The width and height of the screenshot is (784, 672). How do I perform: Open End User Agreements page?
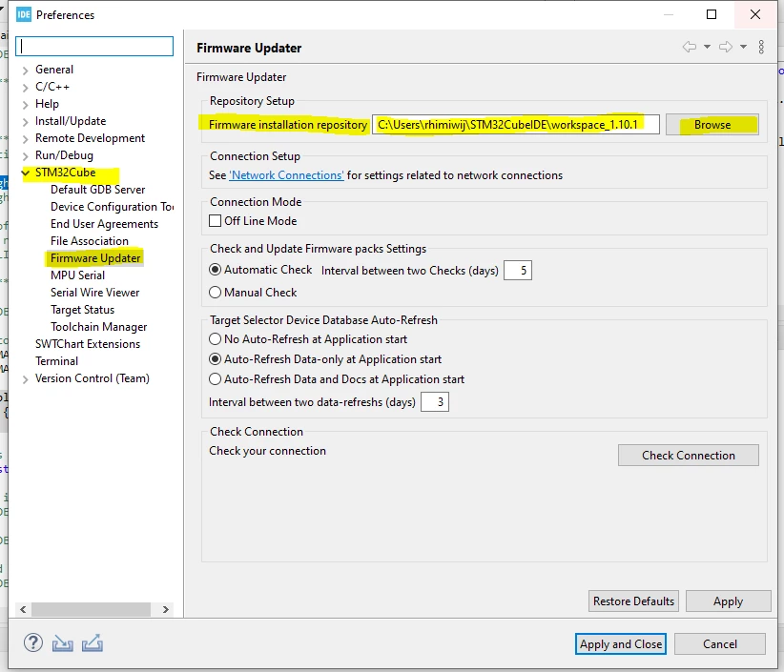click(x=104, y=224)
